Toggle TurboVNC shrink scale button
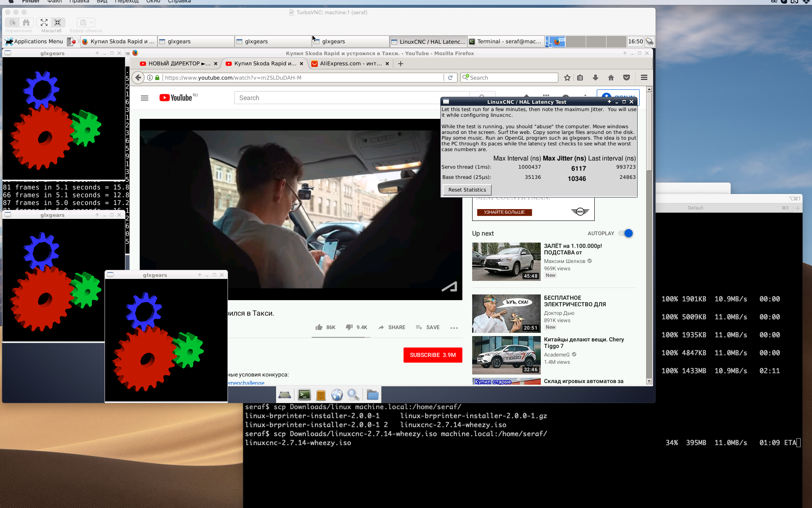Viewport: 812px width, 508px height. [58, 22]
